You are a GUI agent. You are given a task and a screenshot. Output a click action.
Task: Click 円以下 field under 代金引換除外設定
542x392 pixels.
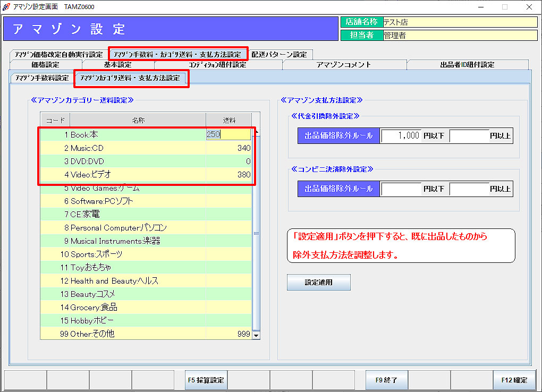click(x=401, y=136)
